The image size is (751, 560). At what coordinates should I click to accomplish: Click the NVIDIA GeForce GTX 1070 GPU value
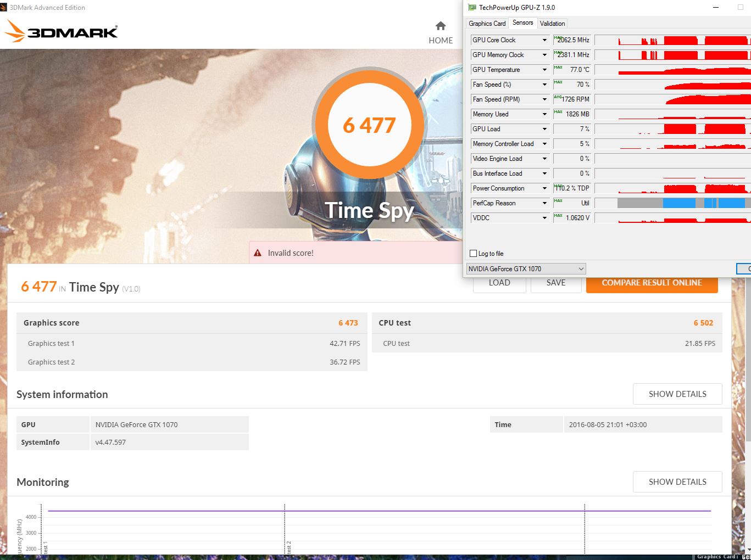point(136,425)
